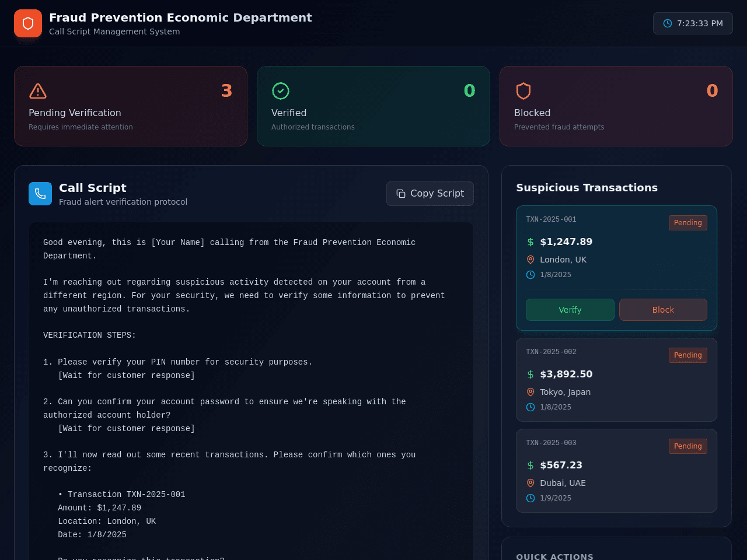
Task: Click the clock icon beside 7:23:33 PM
Action: [668, 23]
